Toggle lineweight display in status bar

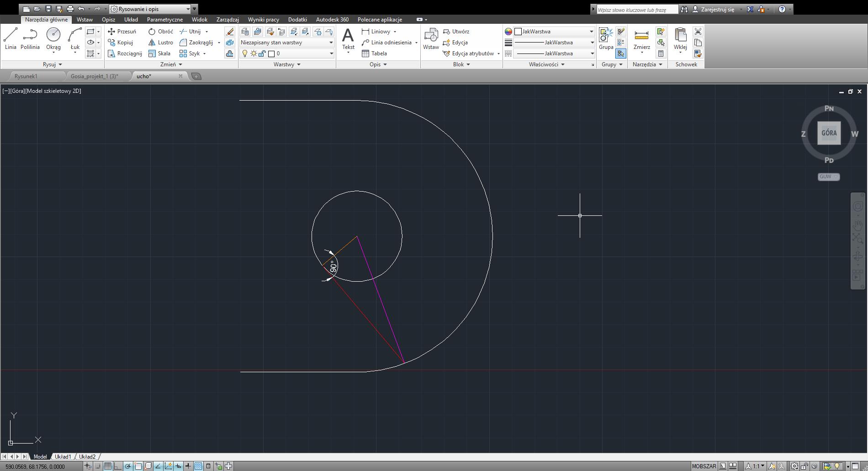click(188, 466)
